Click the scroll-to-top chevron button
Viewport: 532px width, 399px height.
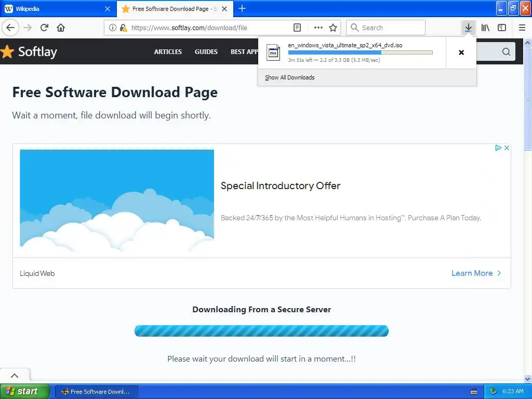click(x=15, y=375)
